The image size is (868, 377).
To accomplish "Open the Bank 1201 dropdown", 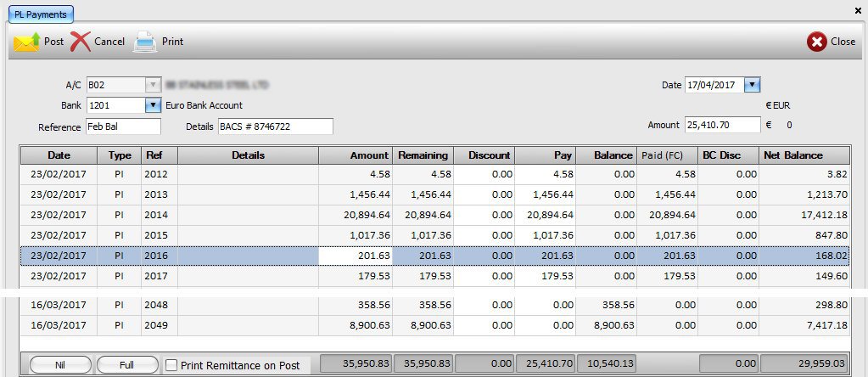I will click(153, 105).
